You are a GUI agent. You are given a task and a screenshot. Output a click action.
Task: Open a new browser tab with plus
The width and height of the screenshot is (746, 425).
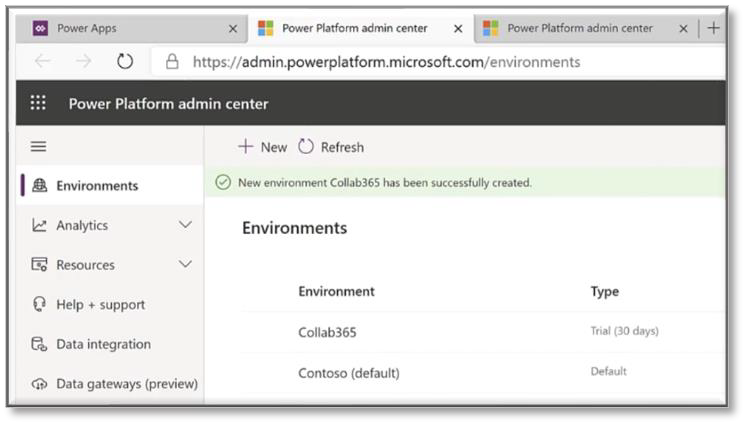(x=713, y=28)
